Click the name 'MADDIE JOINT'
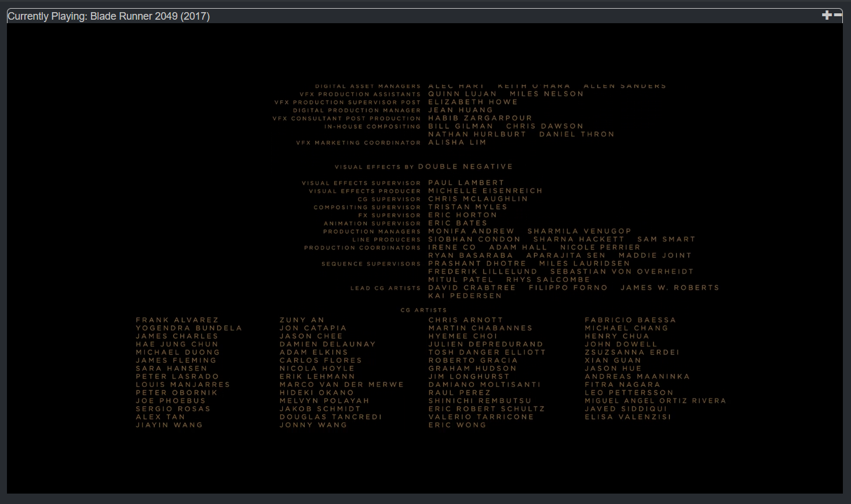Screen dimensions: 851x504 [x=655, y=255]
